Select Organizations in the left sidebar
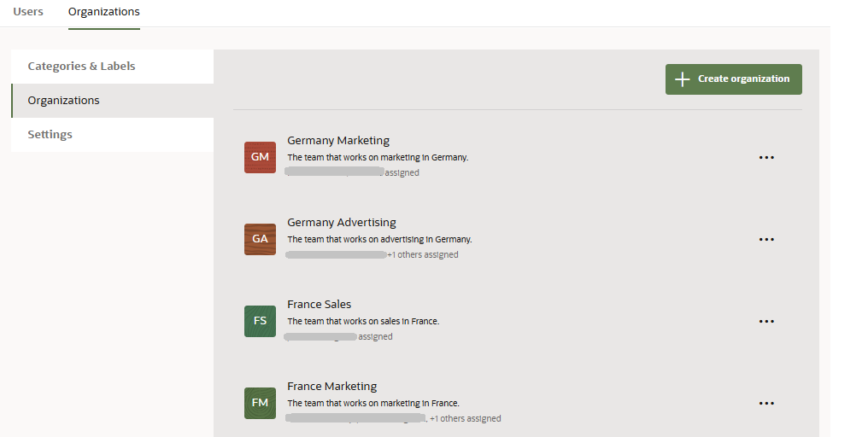This screenshot has height=437, width=868. pos(63,100)
